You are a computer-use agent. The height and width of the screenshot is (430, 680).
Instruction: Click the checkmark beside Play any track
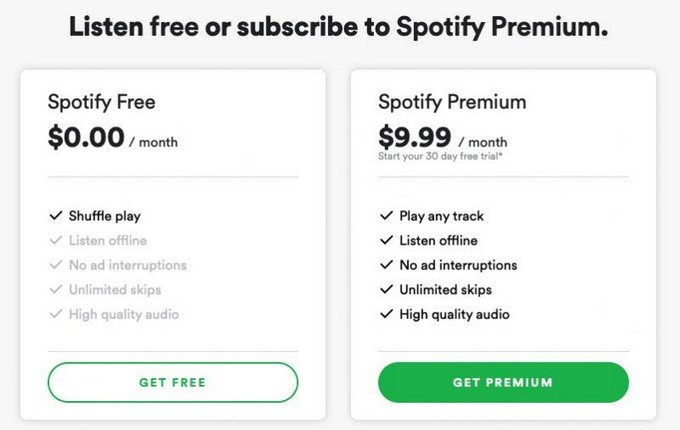385,216
